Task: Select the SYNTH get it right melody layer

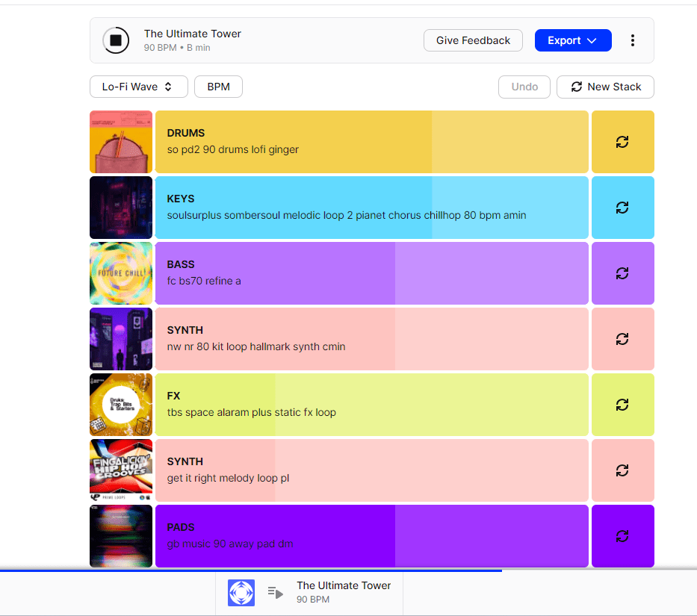Action: point(371,470)
